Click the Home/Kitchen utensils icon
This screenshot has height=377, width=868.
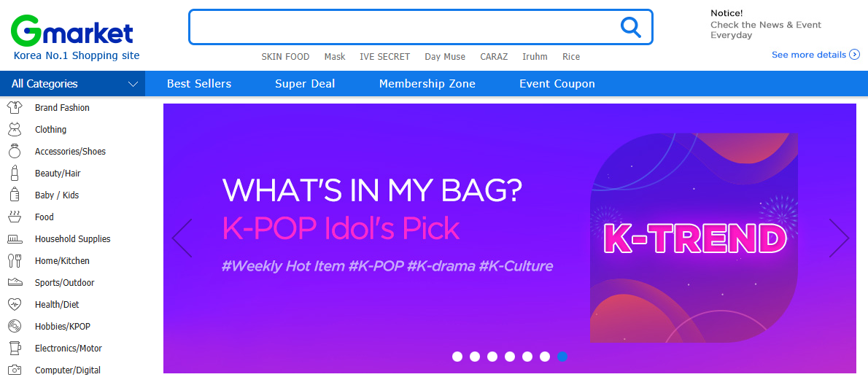click(14, 260)
